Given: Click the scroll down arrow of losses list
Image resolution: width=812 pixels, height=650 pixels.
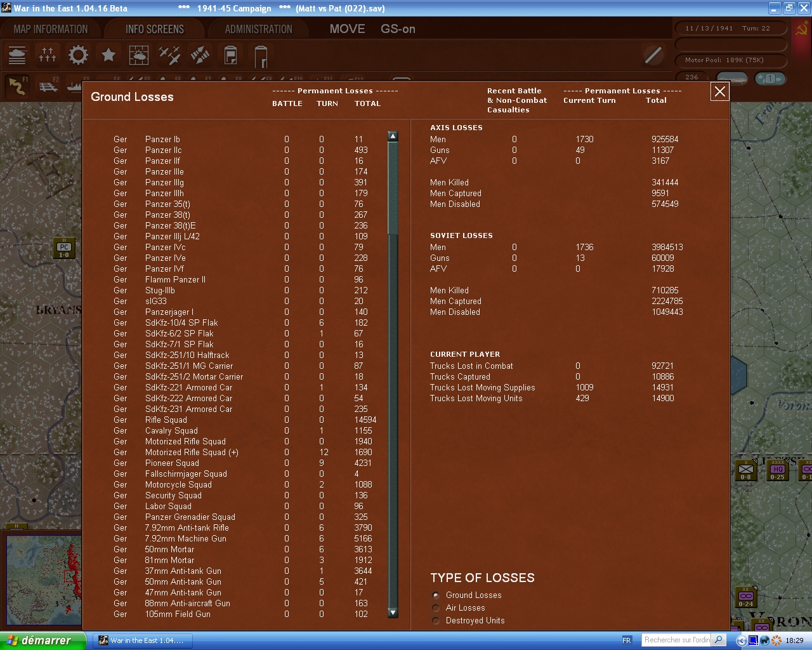Looking at the screenshot, I should click(393, 613).
